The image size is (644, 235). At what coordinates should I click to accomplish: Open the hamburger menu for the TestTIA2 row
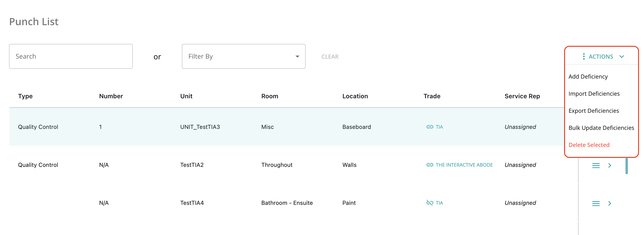[596, 165]
